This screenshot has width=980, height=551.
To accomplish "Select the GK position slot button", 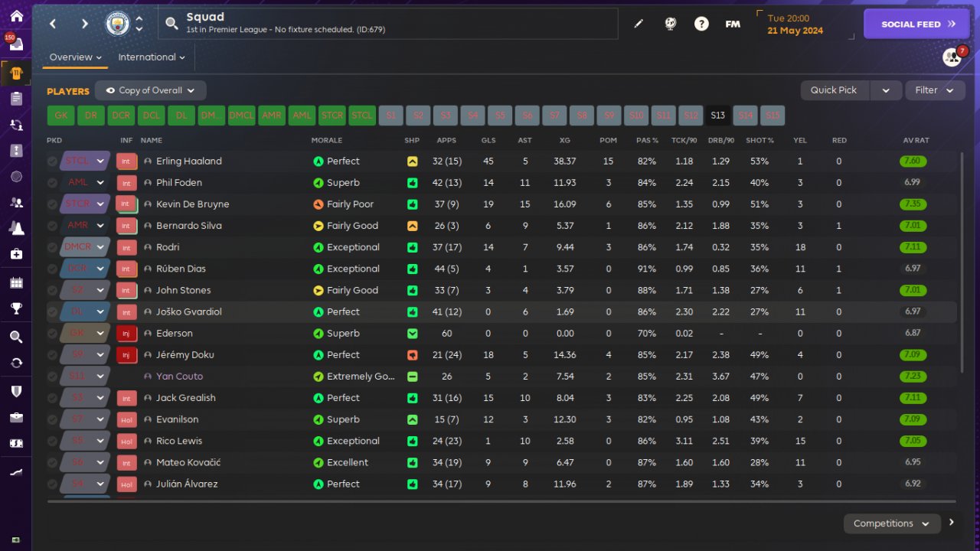I will click(61, 116).
